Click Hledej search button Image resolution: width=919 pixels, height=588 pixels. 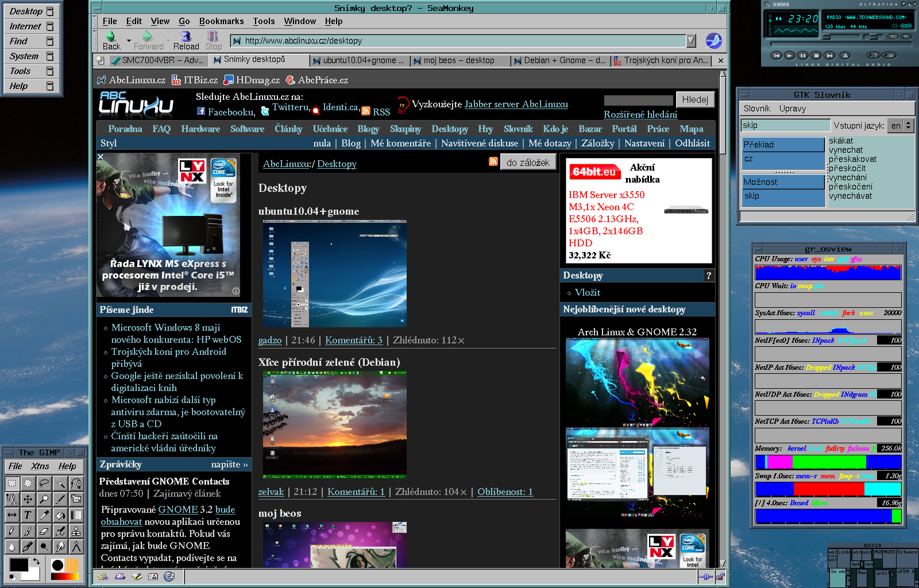[x=695, y=99]
